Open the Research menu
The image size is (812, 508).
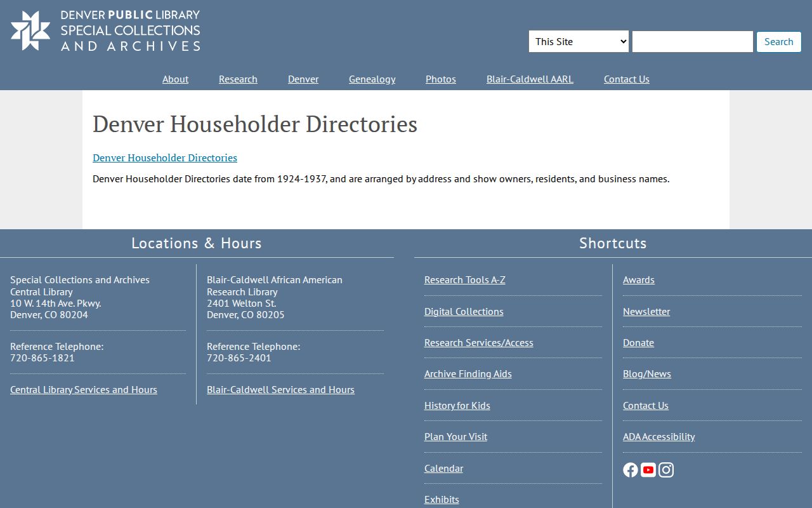pos(238,79)
